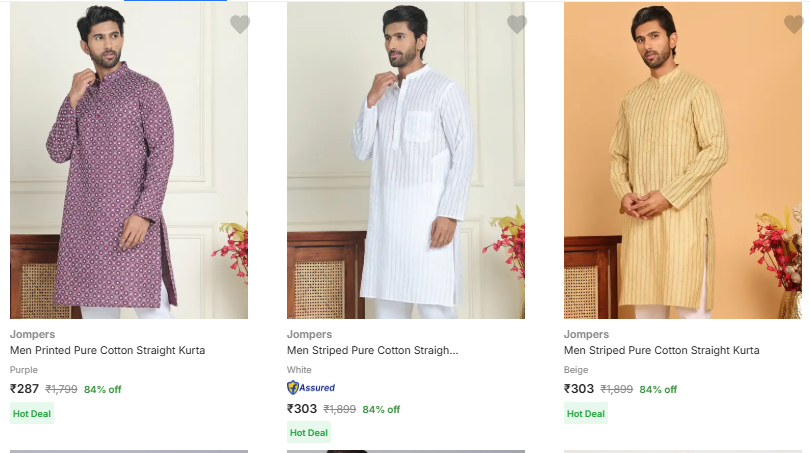The image size is (810, 453).
Task: Click the Hot Deal badge under the purple kurta
Action: click(x=32, y=413)
